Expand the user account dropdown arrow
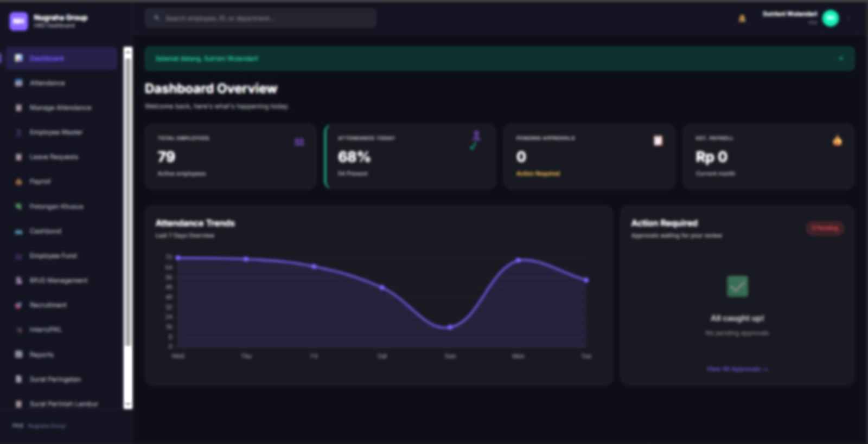The height and width of the screenshot is (444, 868). tap(848, 18)
